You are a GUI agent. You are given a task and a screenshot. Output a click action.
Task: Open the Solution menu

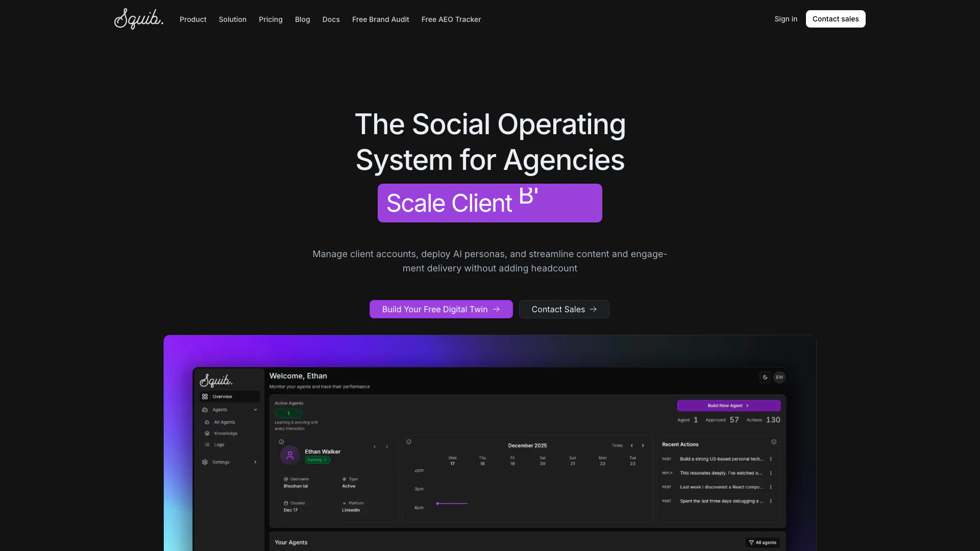tap(233, 19)
